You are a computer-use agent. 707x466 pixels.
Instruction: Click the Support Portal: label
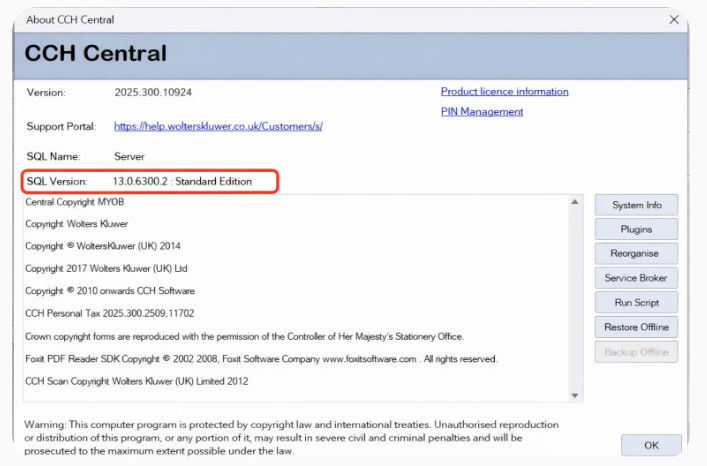point(61,127)
